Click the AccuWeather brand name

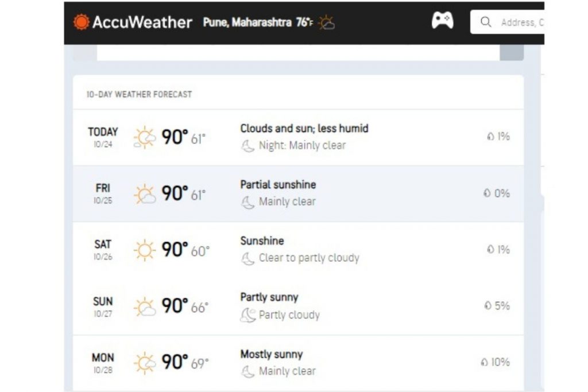[142, 22]
